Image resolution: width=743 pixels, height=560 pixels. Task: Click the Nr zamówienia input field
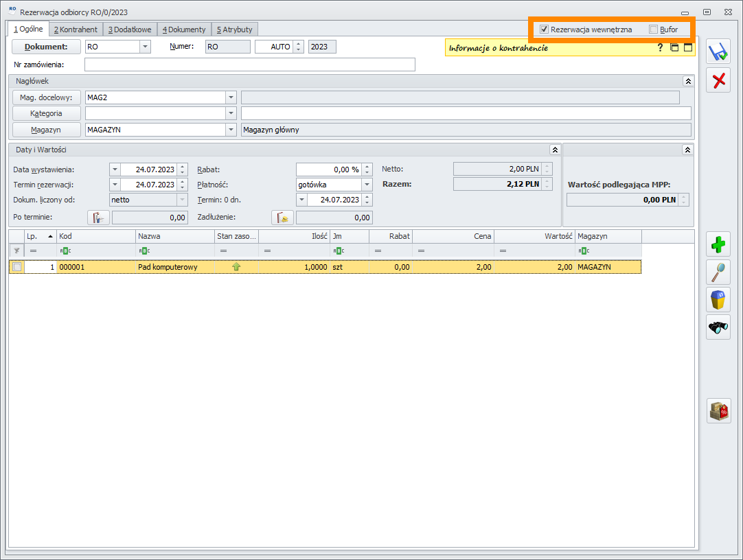tap(249, 65)
